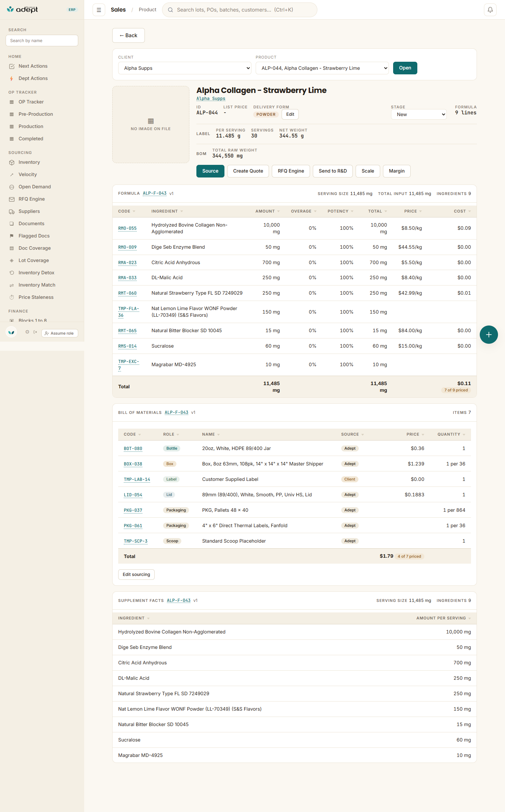Sort formula table by Amount column
The height and width of the screenshot is (812, 505).
[x=268, y=211]
